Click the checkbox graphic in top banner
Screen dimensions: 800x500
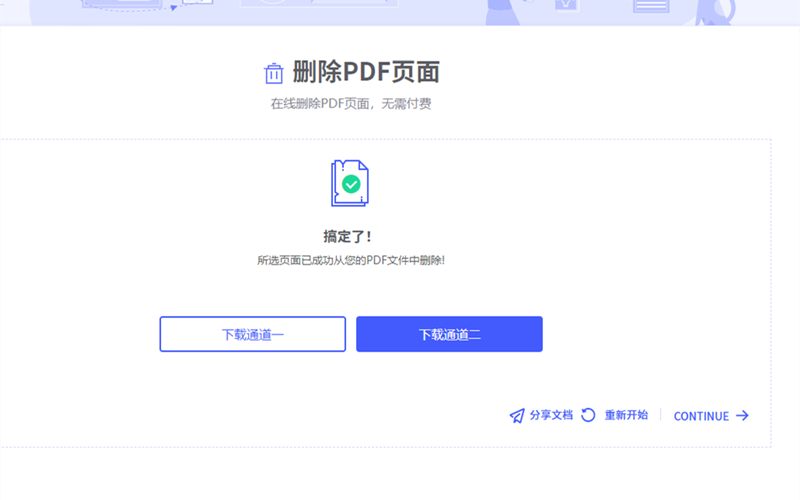pyautogui.click(x=567, y=5)
